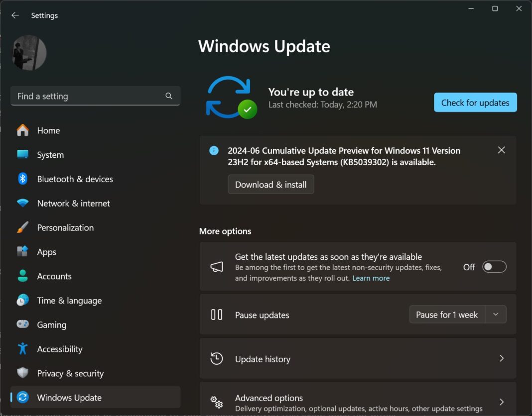Select the System sidebar icon
This screenshot has height=416, width=532.
coord(23,155)
